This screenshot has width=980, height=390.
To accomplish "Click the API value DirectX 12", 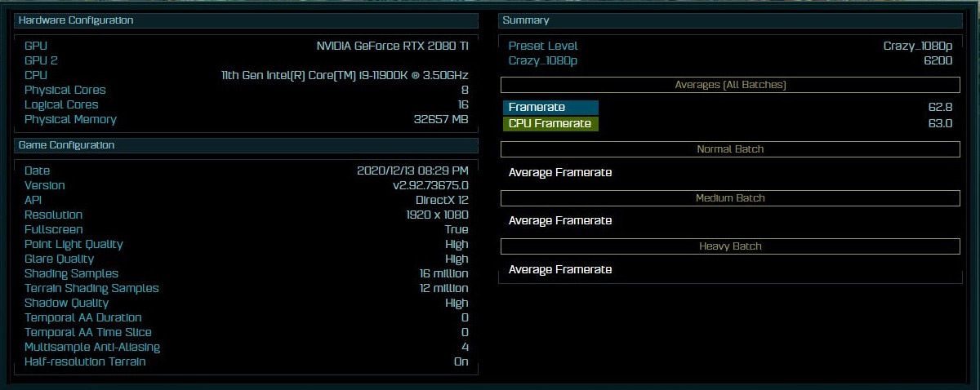I will tap(442, 200).
